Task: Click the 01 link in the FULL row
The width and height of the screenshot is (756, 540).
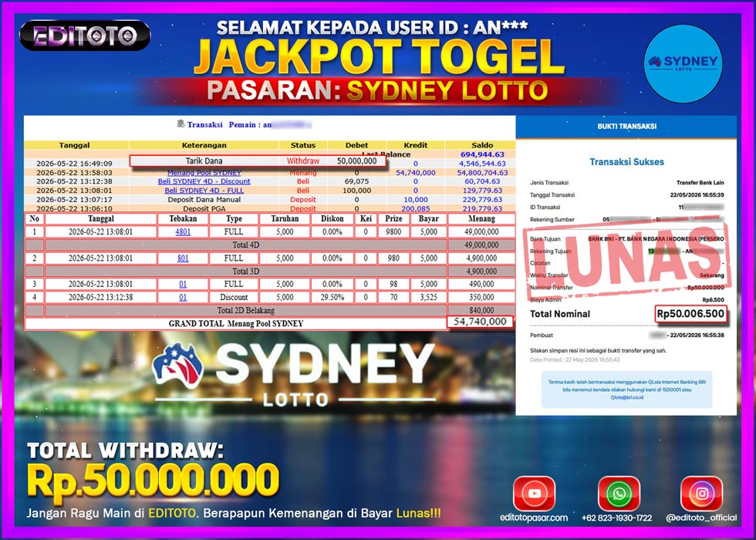Action: pyautogui.click(x=183, y=284)
